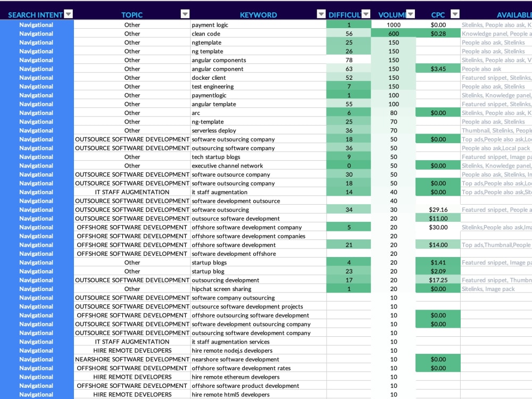The height and width of the screenshot is (399, 532).
Task: Select 'it staff augmentation services' keyword cell
Action: pos(258,342)
